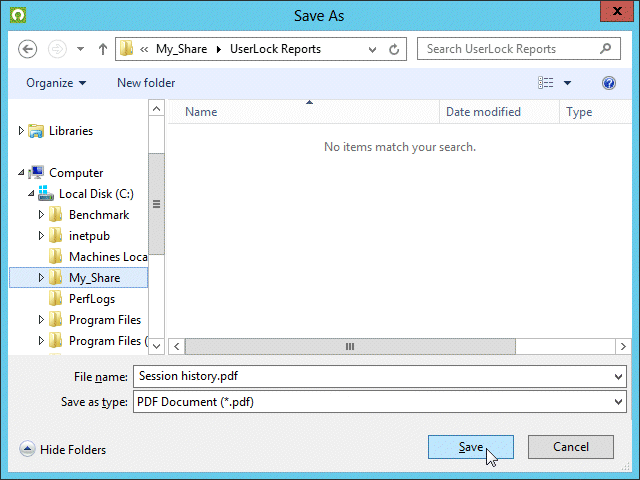
Task: Click New folder in the toolbar
Action: pyautogui.click(x=146, y=83)
